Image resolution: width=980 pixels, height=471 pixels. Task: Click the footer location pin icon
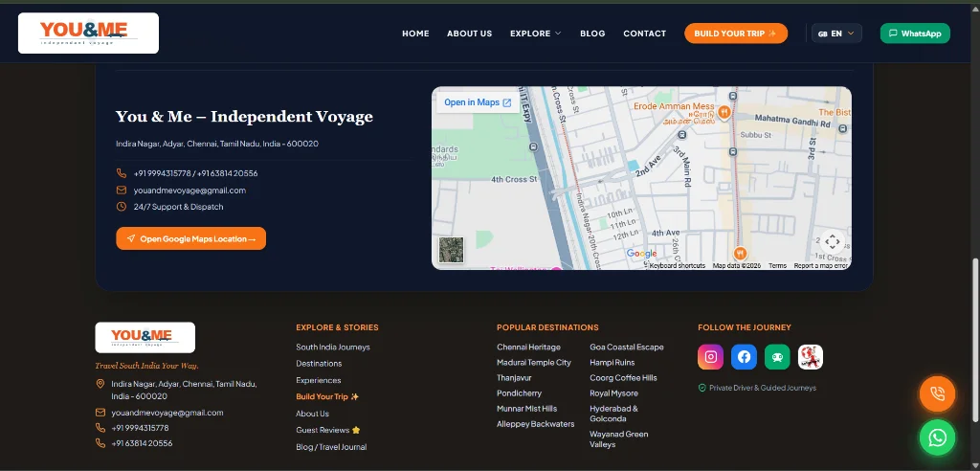pos(100,384)
